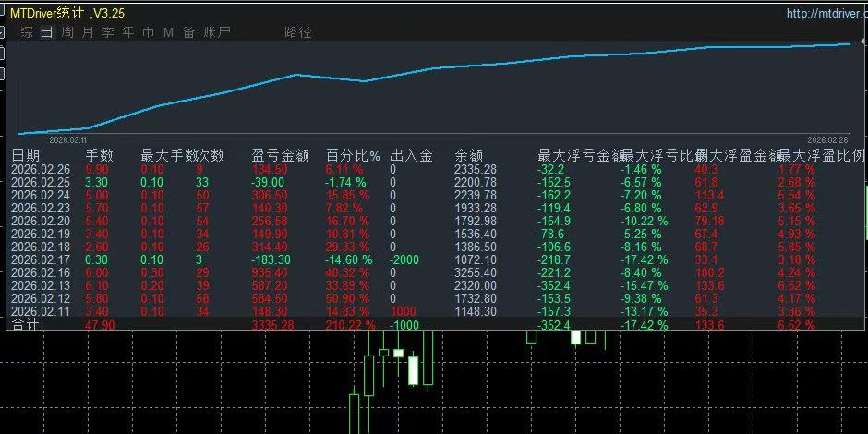The image size is (868, 434).
Task: Click the 1000 deposit value
Action: (x=403, y=311)
